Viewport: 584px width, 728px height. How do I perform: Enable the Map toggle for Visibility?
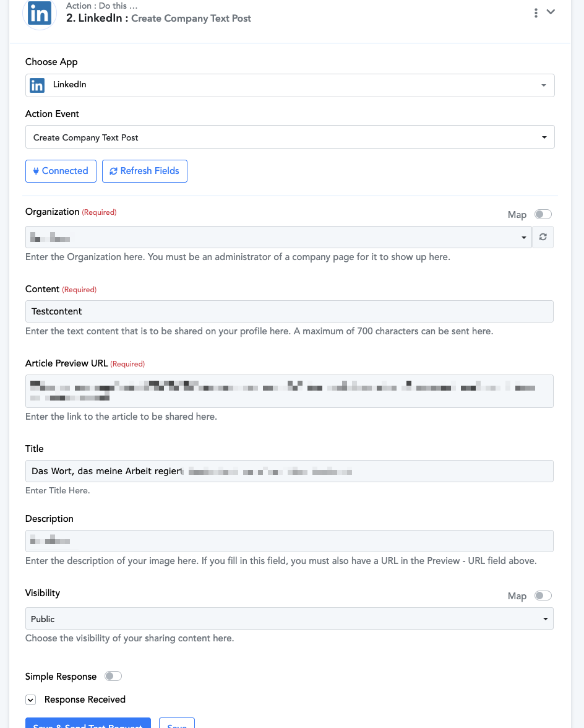(x=543, y=596)
